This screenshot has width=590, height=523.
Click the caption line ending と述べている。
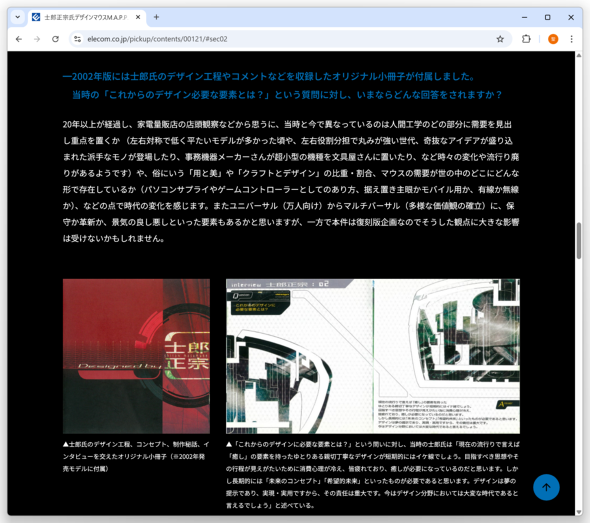click(x=270, y=505)
